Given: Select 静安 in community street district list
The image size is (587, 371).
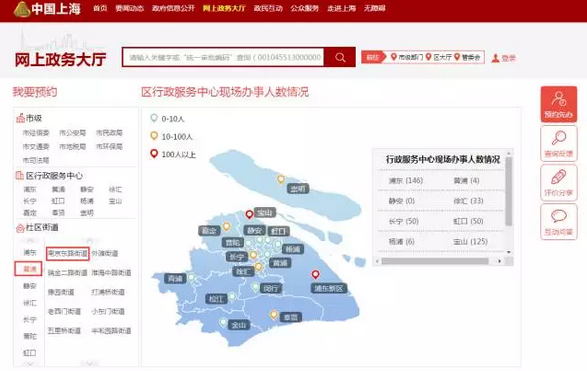Looking at the screenshot, I should [x=30, y=286].
